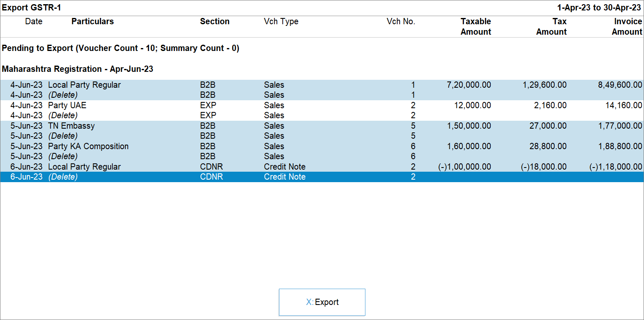
Task: Open the TN Embassy sales voucher
Action: (322, 126)
